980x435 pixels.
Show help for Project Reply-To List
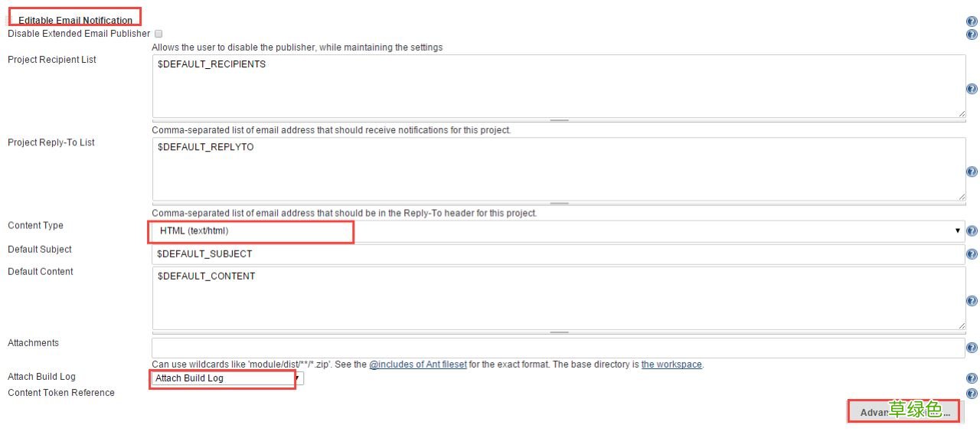click(972, 172)
